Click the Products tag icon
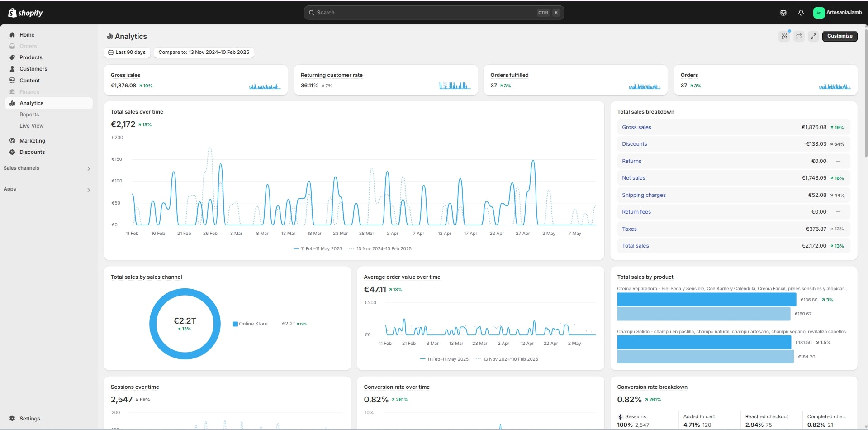The height and width of the screenshot is (430, 868). (x=12, y=57)
